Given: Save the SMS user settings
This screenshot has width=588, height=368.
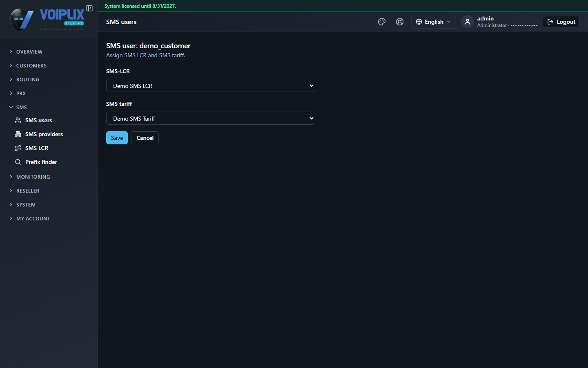Looking at the screenshot, I should [x=117, y=138].
